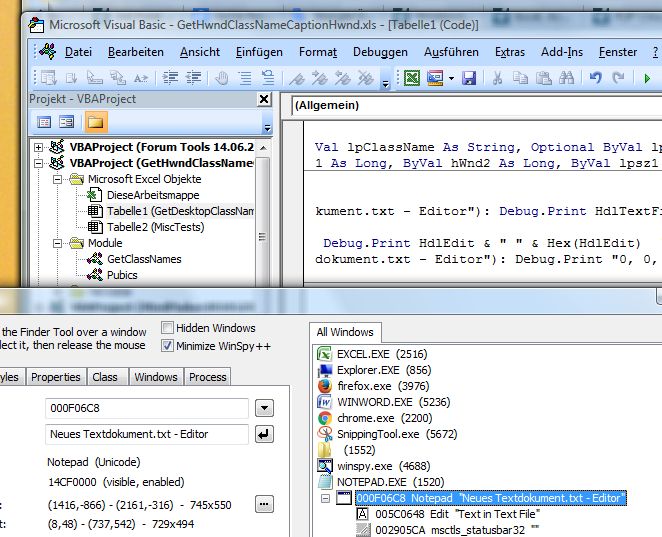Open the Debuggen menu

point(380,52)
